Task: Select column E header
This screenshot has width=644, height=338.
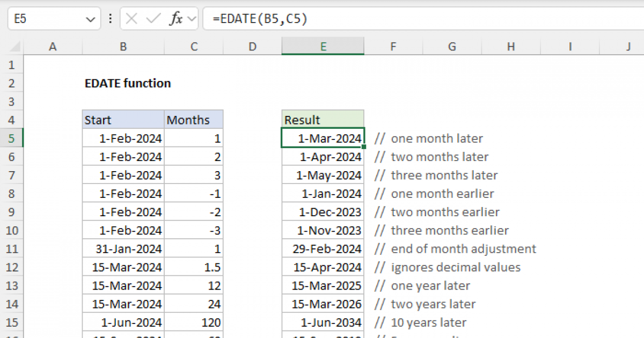Action: [323, 47]
